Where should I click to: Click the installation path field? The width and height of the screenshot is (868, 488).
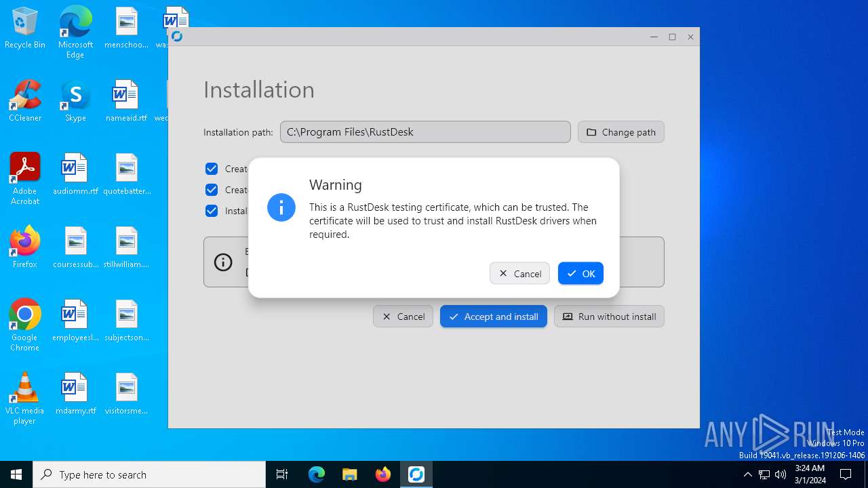click(425, 132)
